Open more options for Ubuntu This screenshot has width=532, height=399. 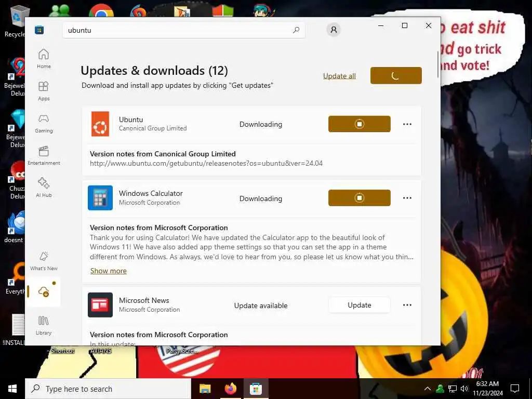tap(407, 124)
